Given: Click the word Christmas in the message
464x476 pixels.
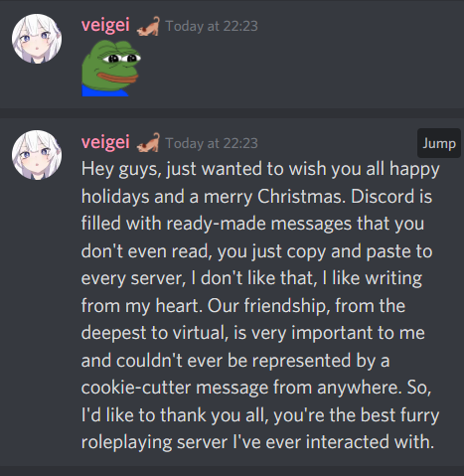Looking at the screenshot, I should click(301, 197).
